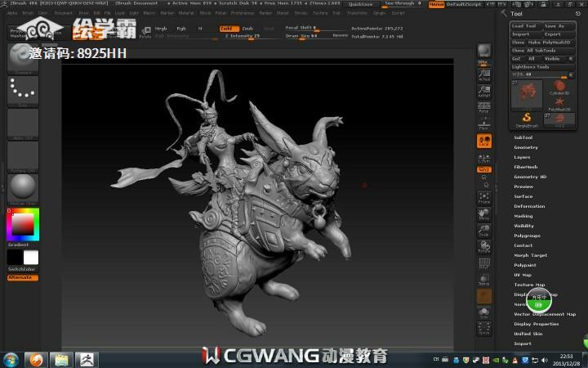
Task: Select the Cylinder3D tool icon
Action: pos(559,88)
